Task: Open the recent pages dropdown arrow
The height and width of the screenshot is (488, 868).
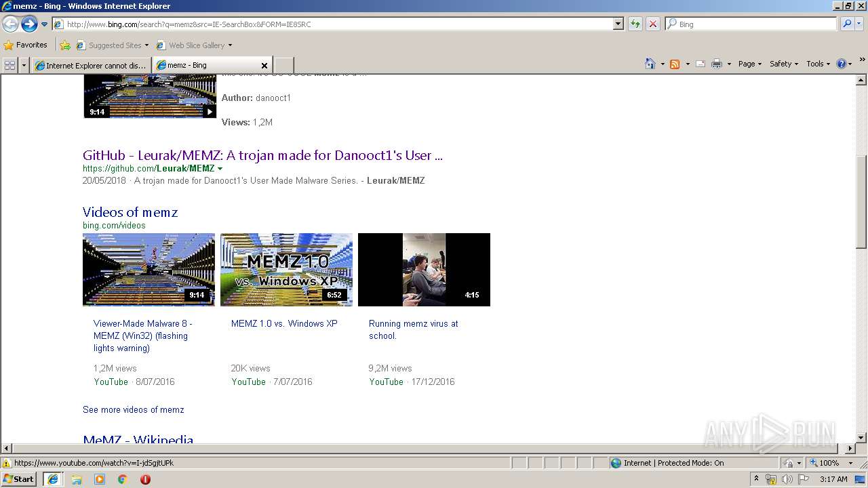Action: (44, 24)
